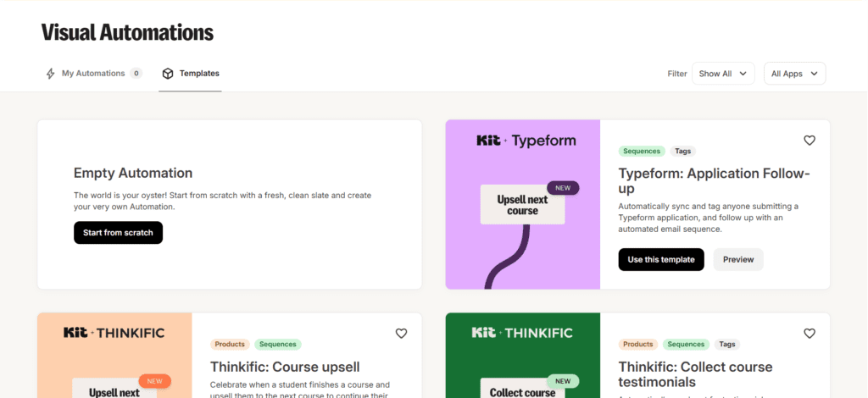Click Products tag on Collect course testimonials card
This screenshot has height=398, width=868.
pos(637,345)
